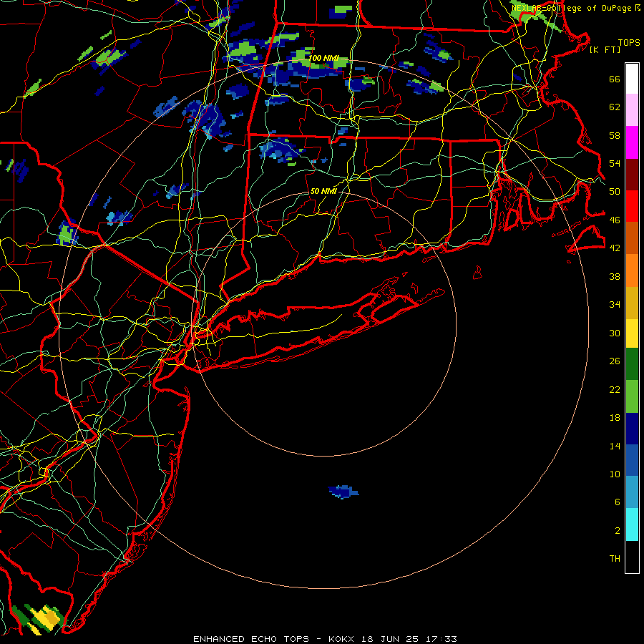Click the black TH legend band
Screen dimensions: 644x644
[x=632, y=557]
